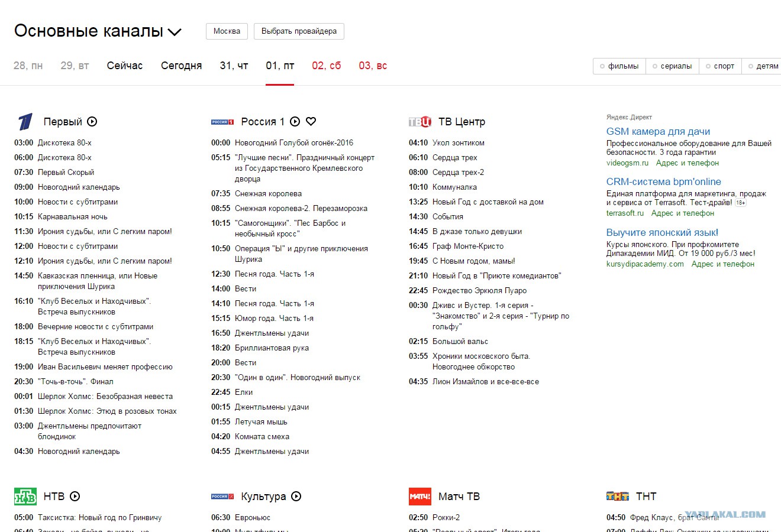Click the ТВ Центр channel logo
Image resolution: width=781 pixels, height=532 pixels.
click(x=420, y=122)
